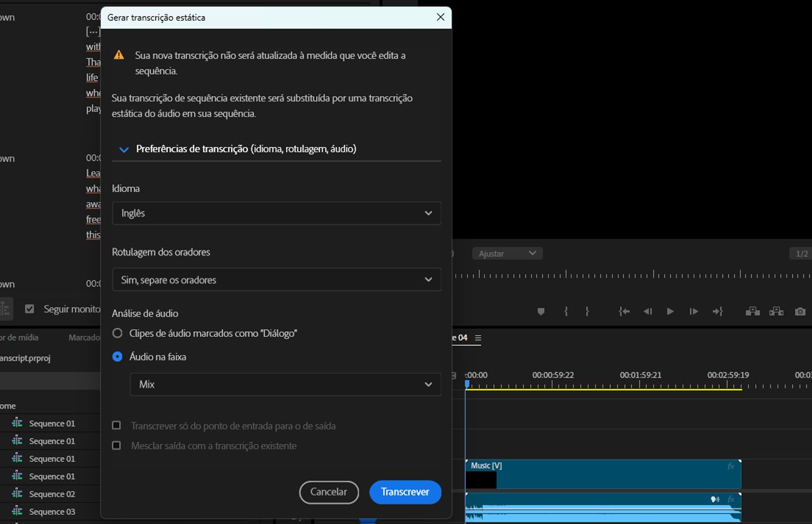Click the Step Forward frame icon
Screen dimensions: 812x524
pos(693,311)
